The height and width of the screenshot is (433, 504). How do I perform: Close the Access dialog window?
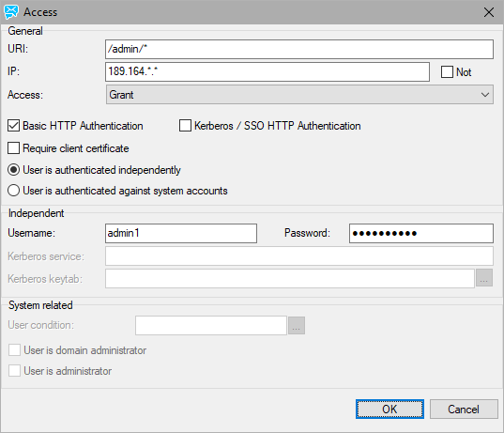point(489,12)
